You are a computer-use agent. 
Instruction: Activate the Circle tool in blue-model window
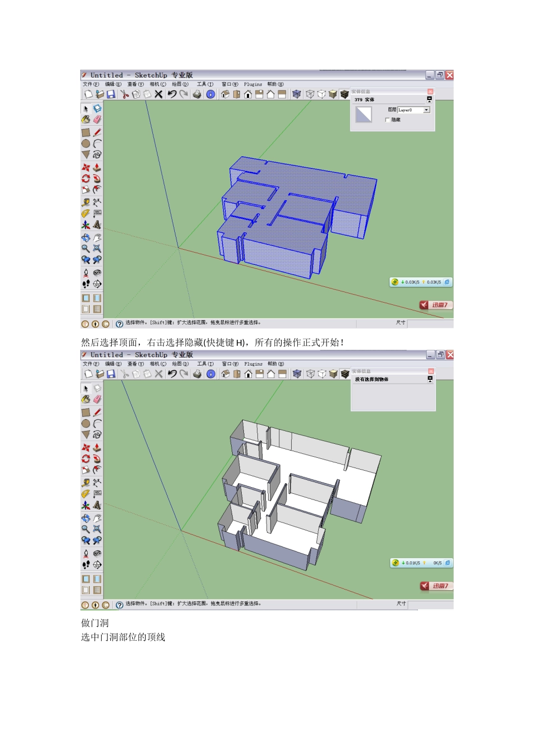point(86,143)
